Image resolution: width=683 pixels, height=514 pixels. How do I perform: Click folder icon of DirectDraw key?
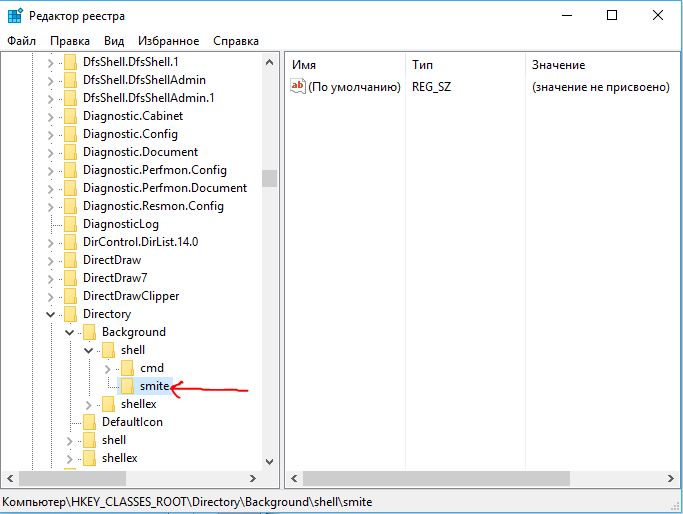pyautogui.click(x=71, y=260)
